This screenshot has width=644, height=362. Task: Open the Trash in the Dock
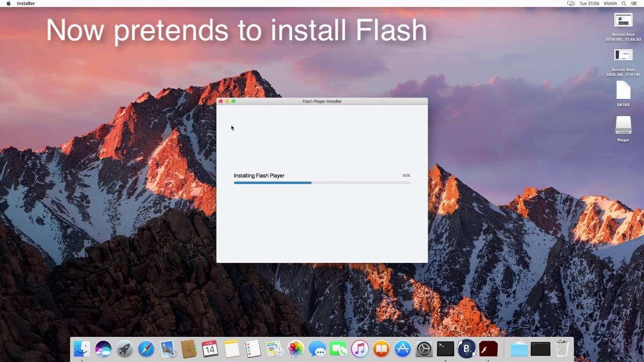(x=561, y=348)
